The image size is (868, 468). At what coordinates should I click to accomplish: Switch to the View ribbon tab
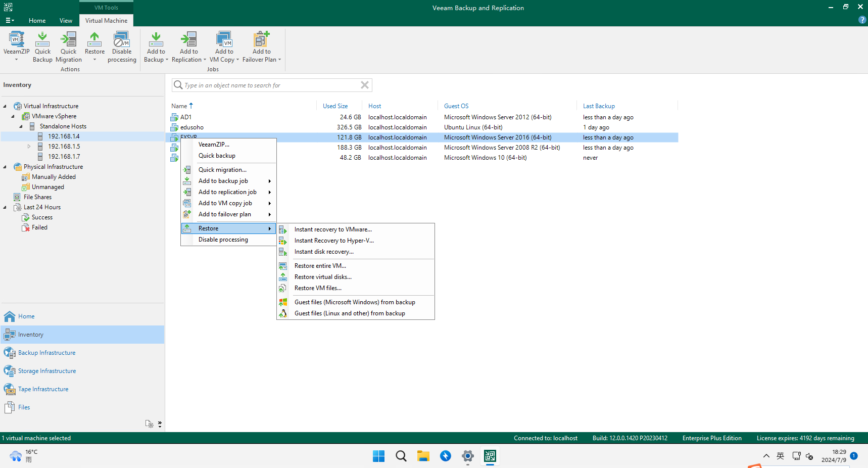(66, 21)
